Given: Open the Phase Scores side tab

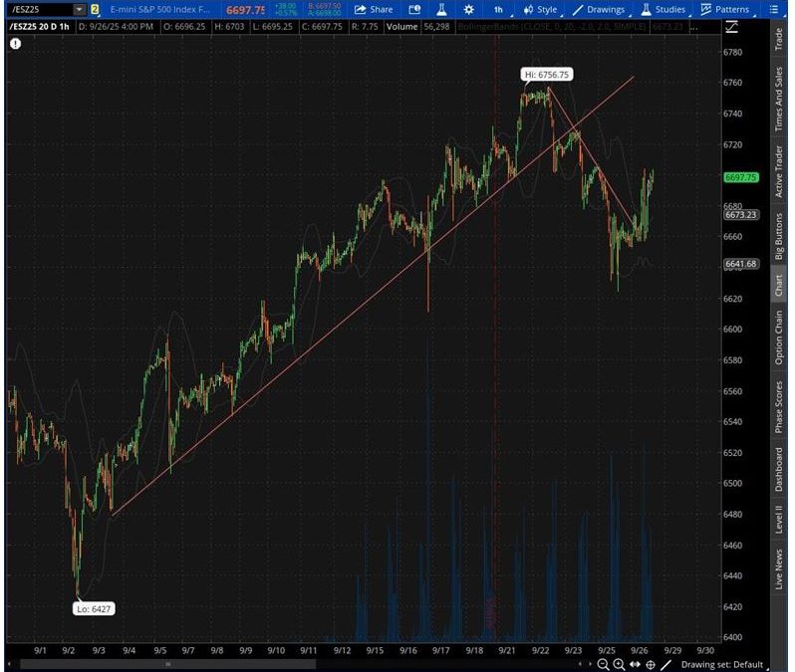Looking at the screenshot, I should [779, 407].
